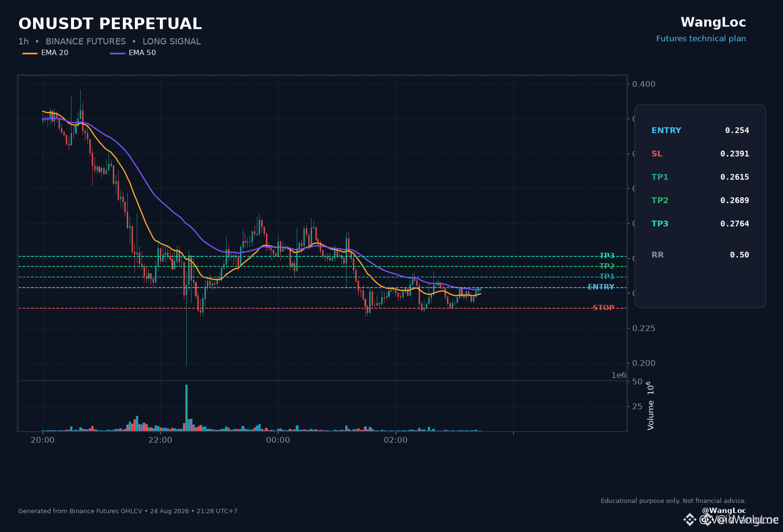783x532 pixels.
Task: Click the TP3 tag on the chart line
Action: (x=607, y=256)
